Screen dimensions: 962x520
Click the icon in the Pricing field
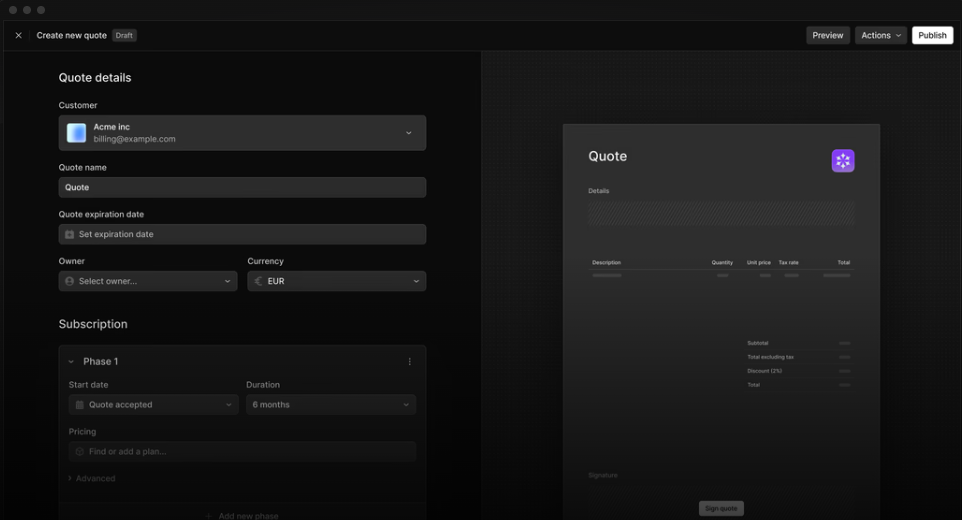[x=79, y=451]
